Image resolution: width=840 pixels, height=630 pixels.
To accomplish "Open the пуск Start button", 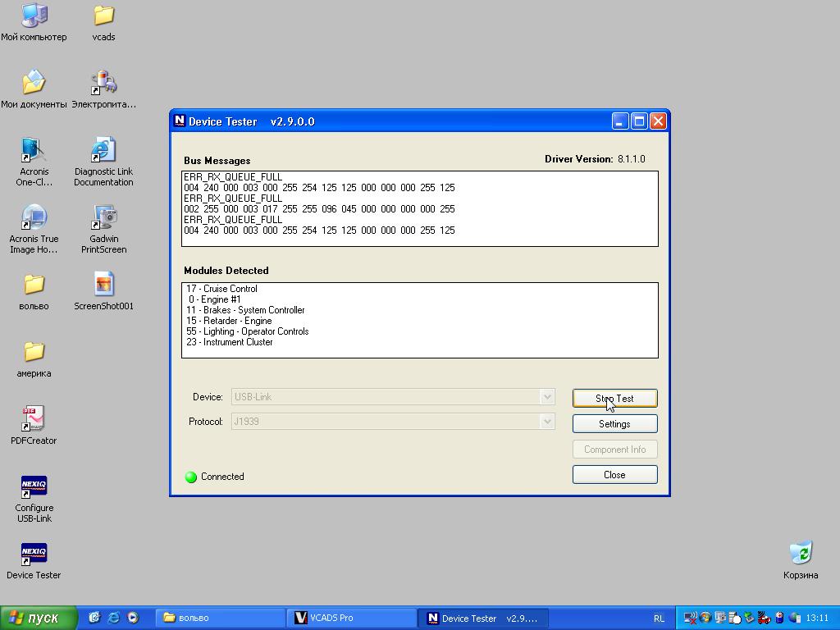I will click(39, 618).
